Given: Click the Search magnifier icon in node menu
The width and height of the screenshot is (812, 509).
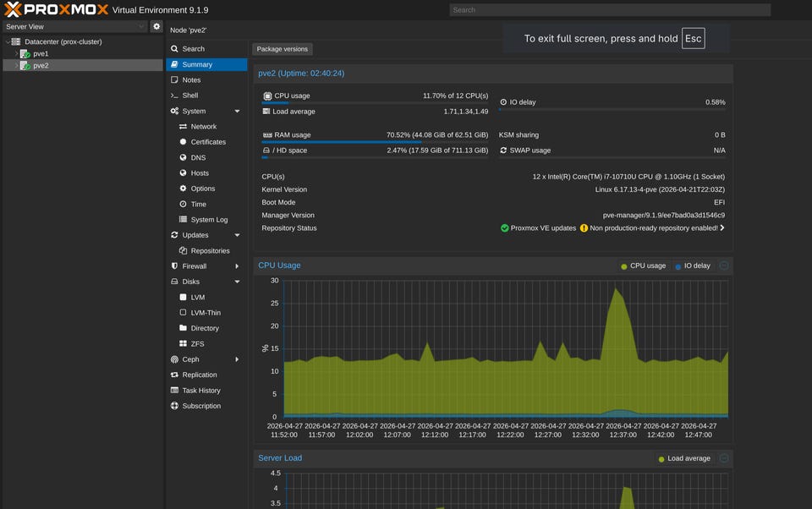Looking at the screenshot, I should [174, 49].
